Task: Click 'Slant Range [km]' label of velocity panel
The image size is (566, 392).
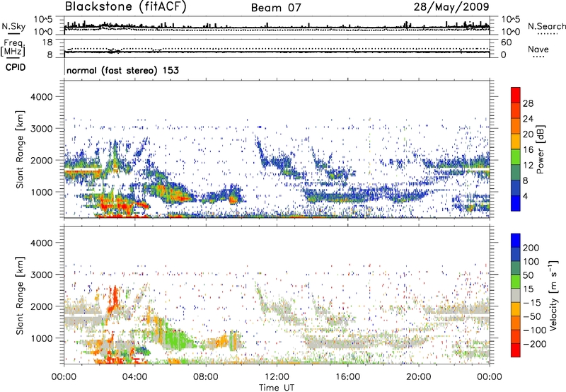Action: click(21, 296)
